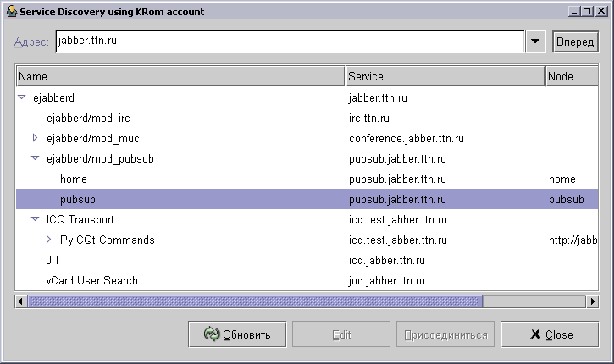The width and height of the screenshot is (614, 364).
Task: Collapse the ejabberd/mod_pubsub node
Action: pyautogui.click(x=36, y=158)
